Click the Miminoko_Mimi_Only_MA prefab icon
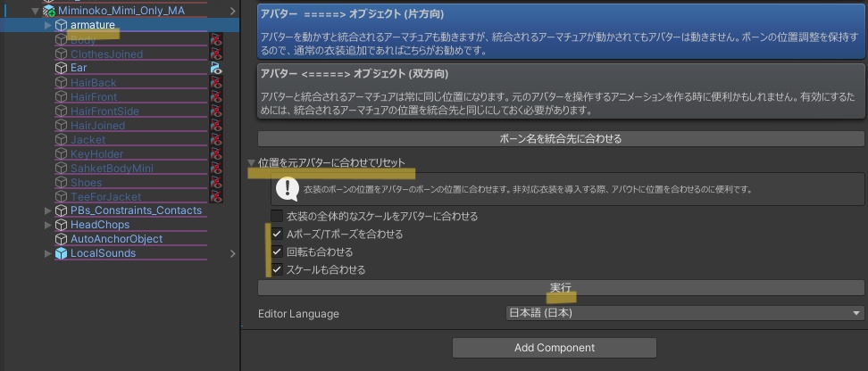This screenshot has height=371, width=868. [x=49, y=11]
